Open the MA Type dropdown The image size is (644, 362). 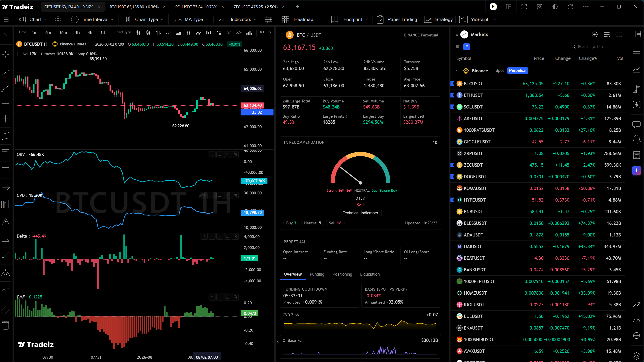(191, 19)
